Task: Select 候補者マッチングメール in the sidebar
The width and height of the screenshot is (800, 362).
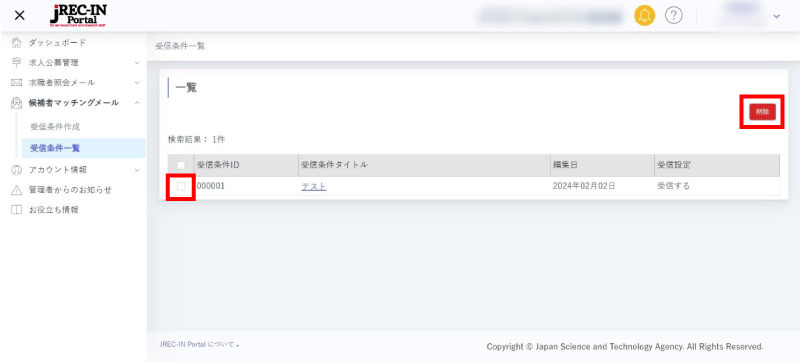Action: tap(73, 103)
